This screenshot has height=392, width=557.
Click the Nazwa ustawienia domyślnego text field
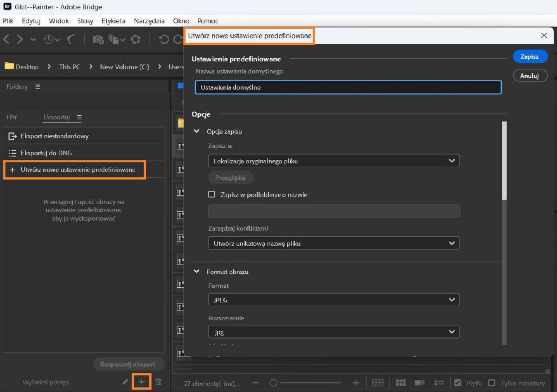[x=348, y=87]
